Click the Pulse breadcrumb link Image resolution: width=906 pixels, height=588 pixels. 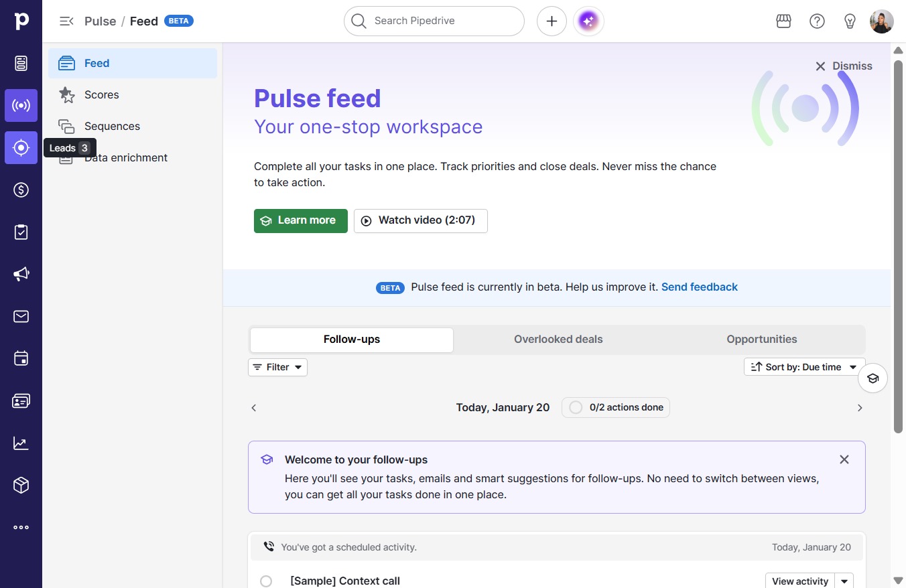click(x=101, y=21)
